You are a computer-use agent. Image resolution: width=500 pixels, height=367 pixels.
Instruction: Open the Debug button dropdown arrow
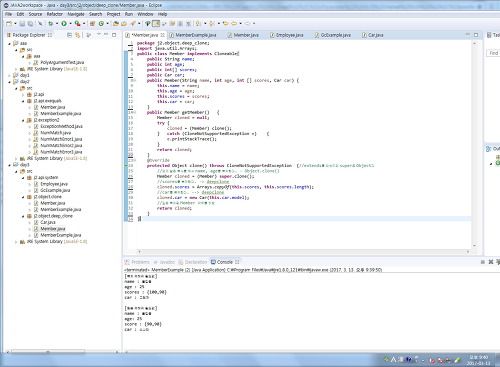(x=57, y=24)
